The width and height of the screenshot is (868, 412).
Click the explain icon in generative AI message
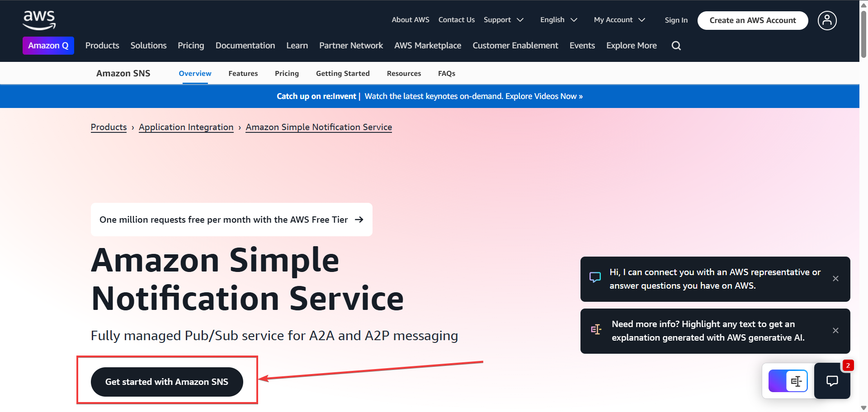tap(596, 330)
